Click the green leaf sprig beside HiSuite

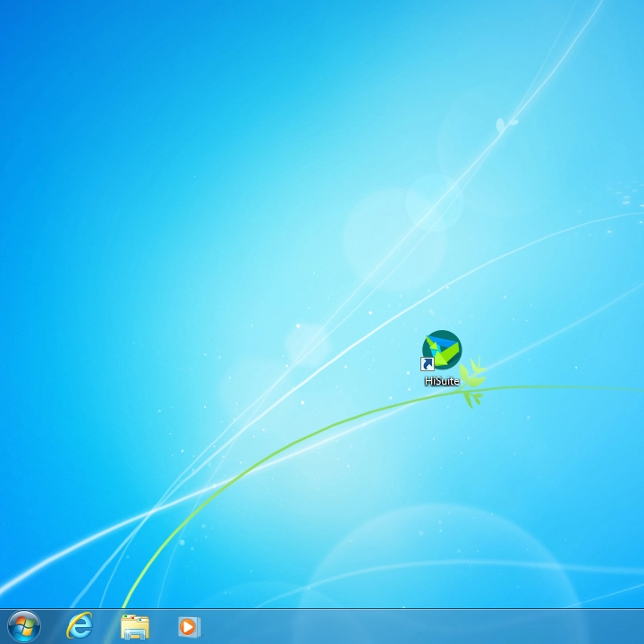pos(472,377)
